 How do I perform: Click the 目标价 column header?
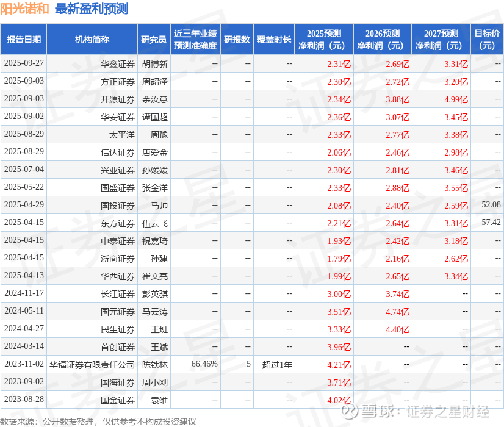pyautogui.click(x=487, y=39)
